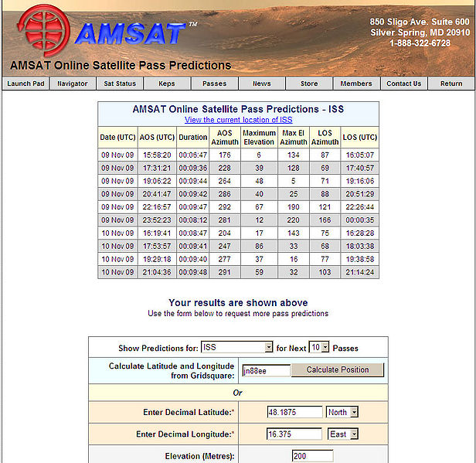This screenshot has height=463, width=476.
Task: Click the Calculate Position button
Action: [338, 369]
